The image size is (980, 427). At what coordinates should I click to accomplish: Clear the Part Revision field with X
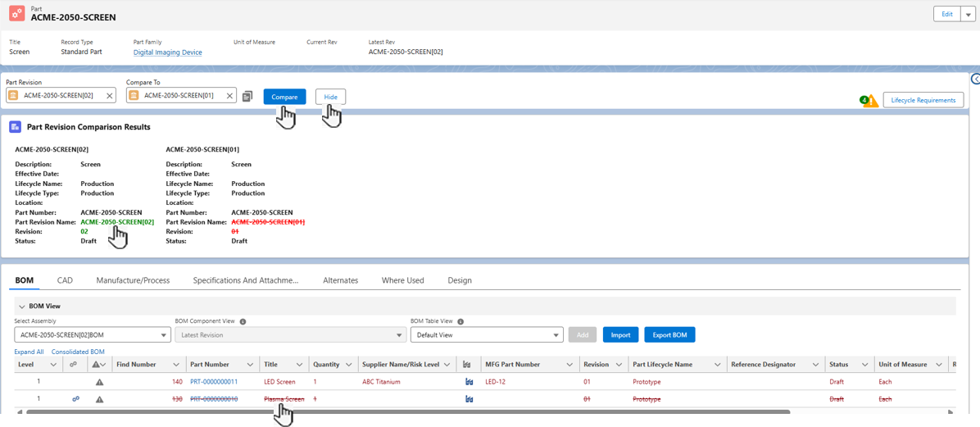click(109, 96)
